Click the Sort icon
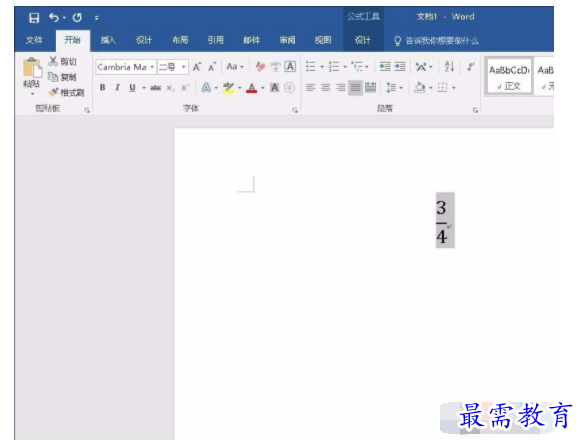The image size is (581, 447). pyautogui.click(x=449, y=67)
